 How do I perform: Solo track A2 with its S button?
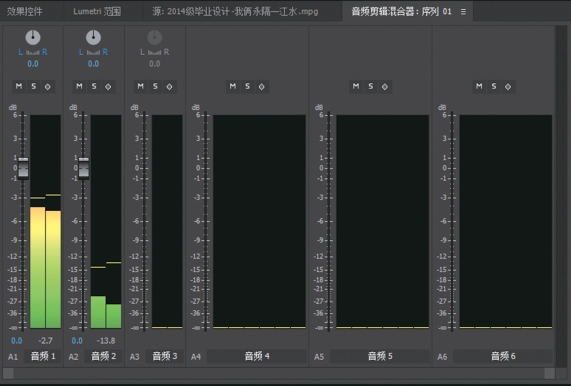click(94, 86)
